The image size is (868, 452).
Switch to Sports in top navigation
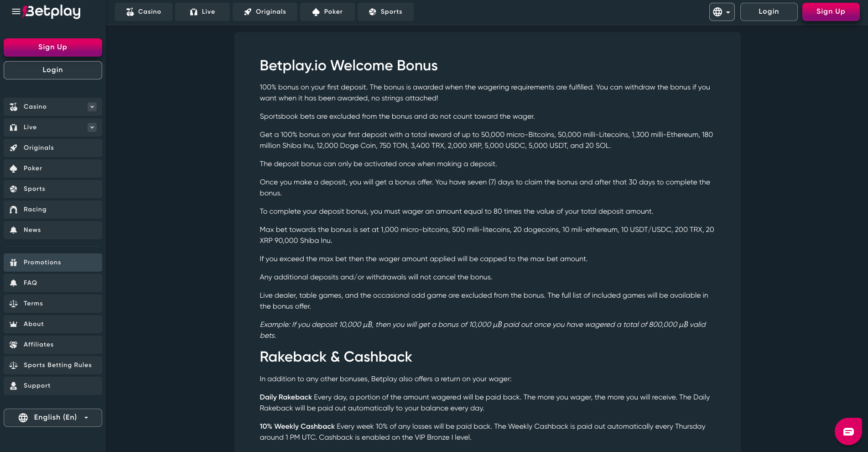pyautogui.click(x=386, y=12)
